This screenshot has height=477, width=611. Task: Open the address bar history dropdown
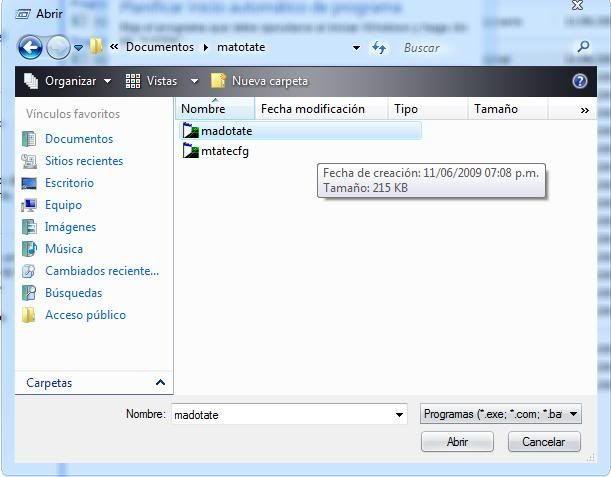(356, 48)
